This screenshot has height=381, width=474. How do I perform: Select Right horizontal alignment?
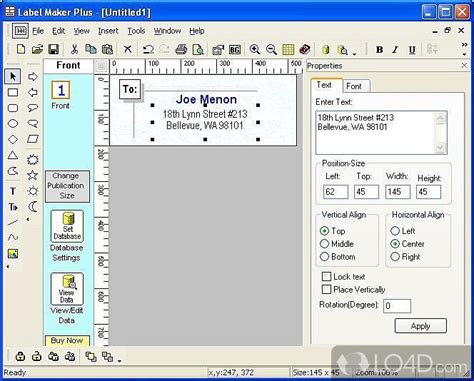(x=405, y=257)
